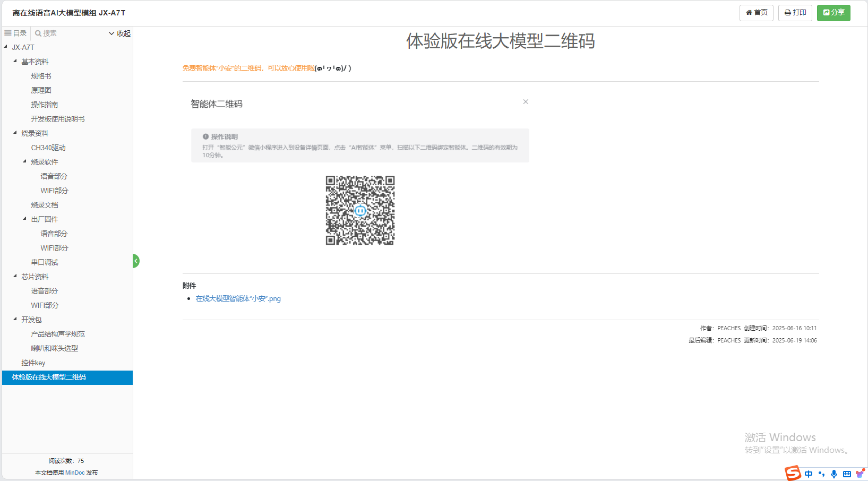The height and width of the screenshot is (481, 868).
Task: Activate voice input microphone icon
Action: (834, 474)
